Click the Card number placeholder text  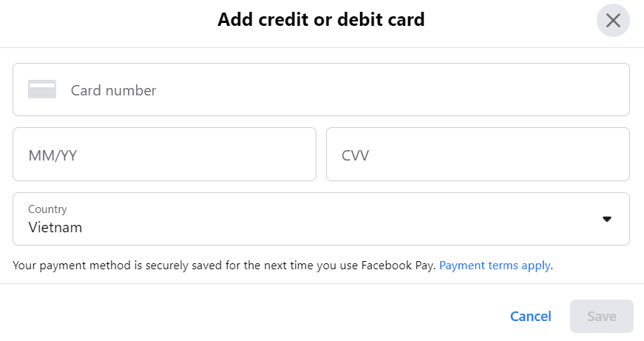tap(113, 90)
